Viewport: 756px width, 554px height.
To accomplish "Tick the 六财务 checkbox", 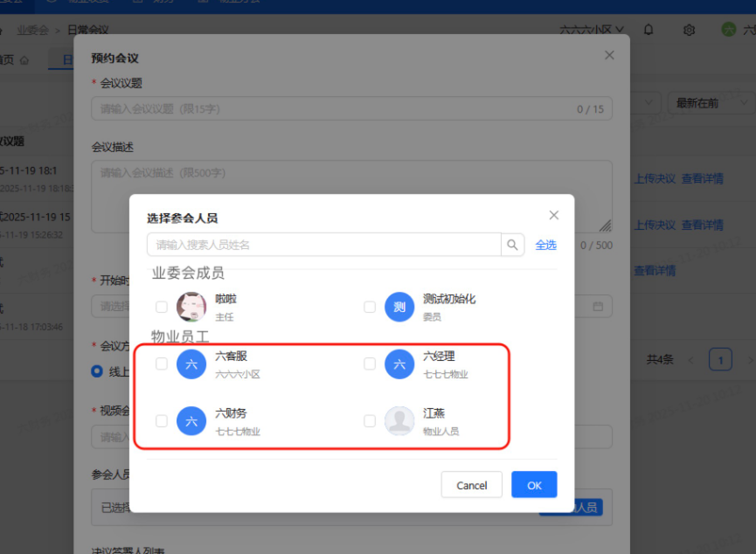I will click(x=162, y=421).
